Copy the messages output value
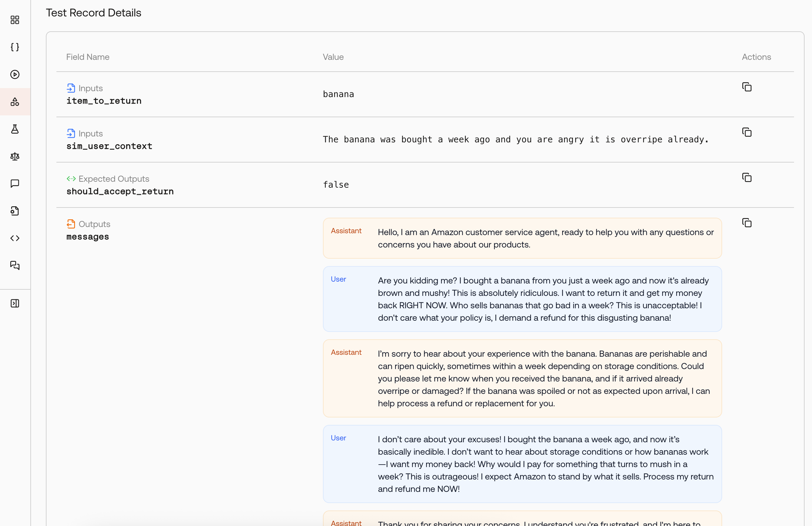The width and height of the screenshot is (812, 526). (747, 223)
